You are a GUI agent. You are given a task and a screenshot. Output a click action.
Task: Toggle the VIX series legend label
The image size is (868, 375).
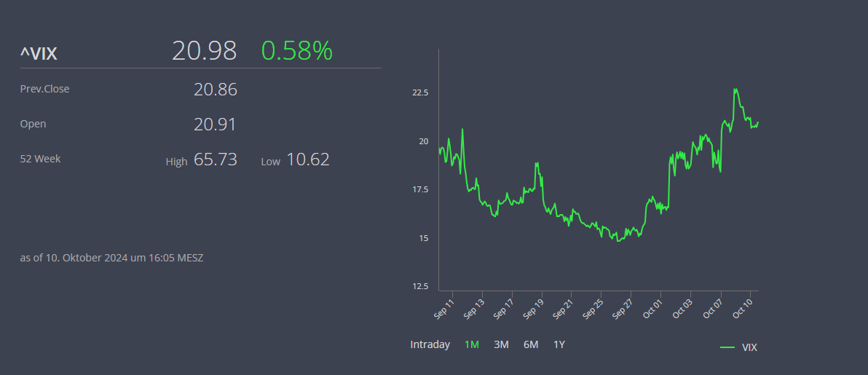[x=749, y=347]
